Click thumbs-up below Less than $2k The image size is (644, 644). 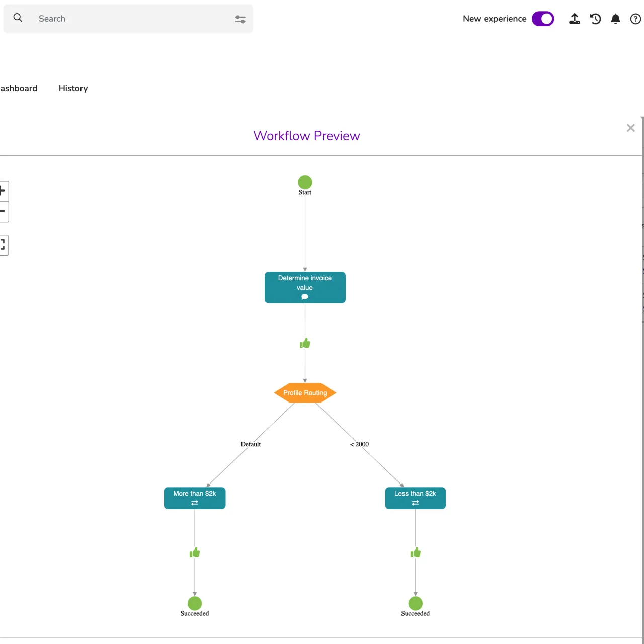(416, 552)
